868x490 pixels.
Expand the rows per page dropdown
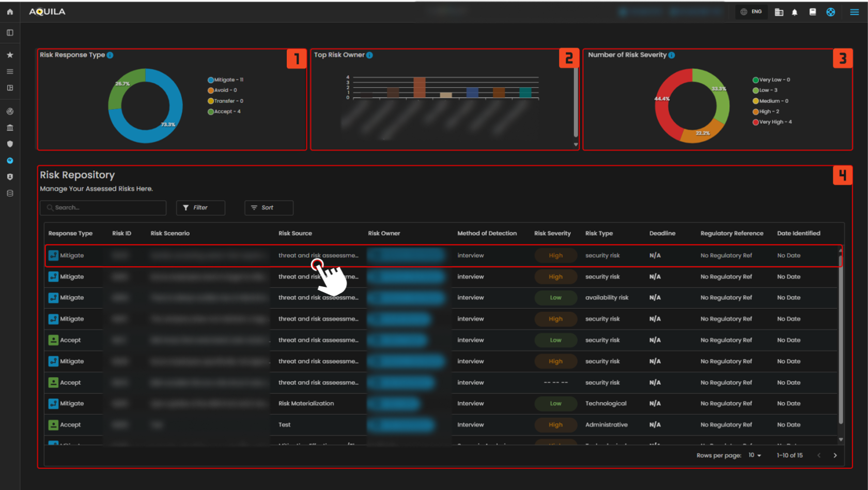pos(755,455)
